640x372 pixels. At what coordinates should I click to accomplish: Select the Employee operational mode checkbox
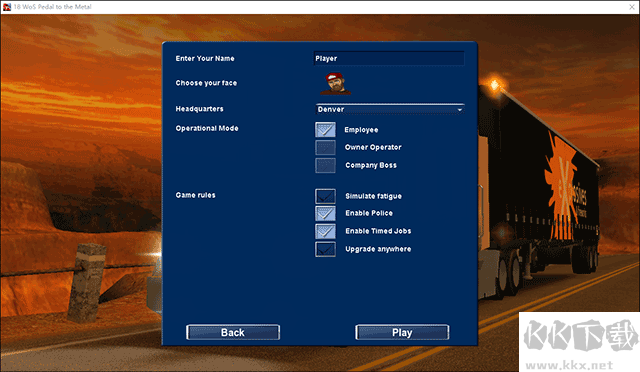click(x=325, y=130)
